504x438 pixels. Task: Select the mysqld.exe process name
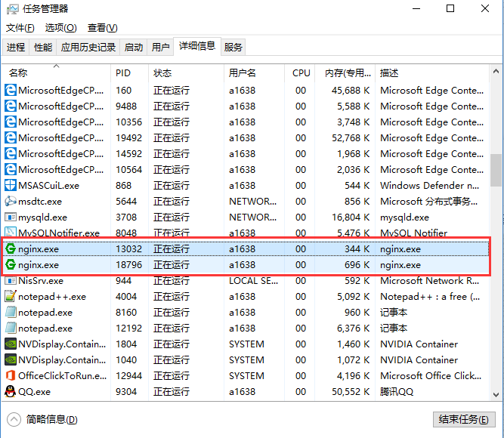coord(42,217)
